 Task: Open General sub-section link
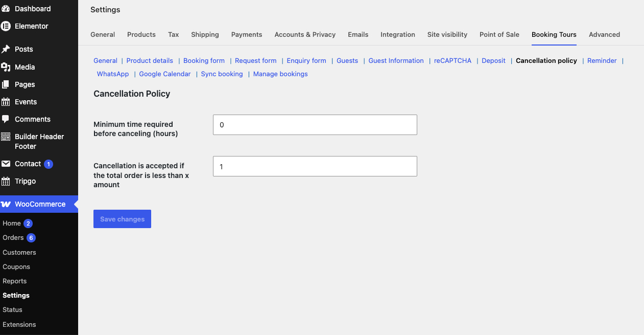(105, 60)
